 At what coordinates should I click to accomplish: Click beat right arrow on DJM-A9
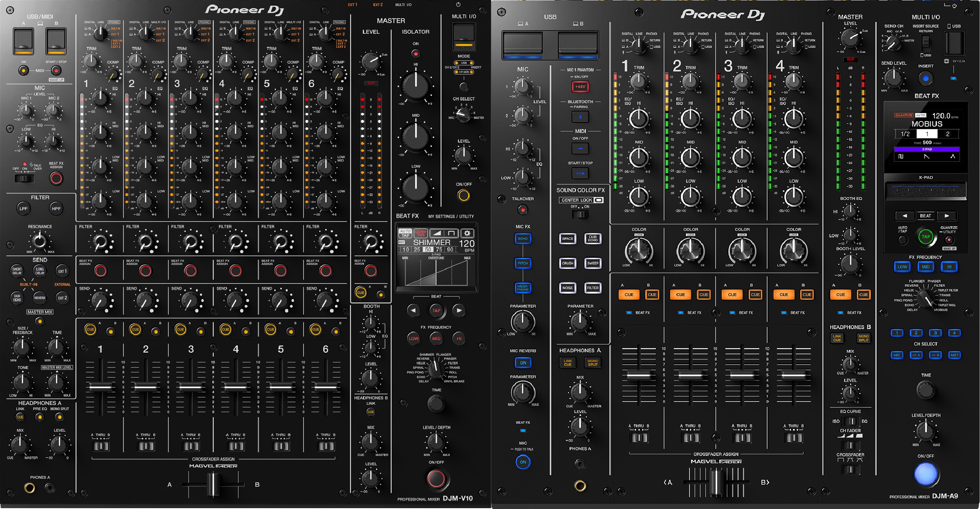click(947, 216)
